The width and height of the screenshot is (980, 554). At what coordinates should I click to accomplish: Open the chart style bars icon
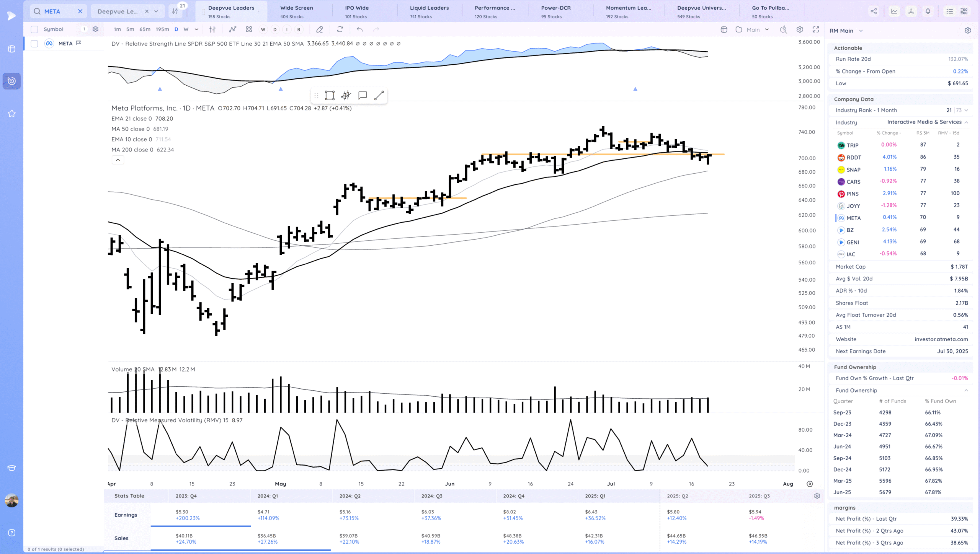click(212, 29)
